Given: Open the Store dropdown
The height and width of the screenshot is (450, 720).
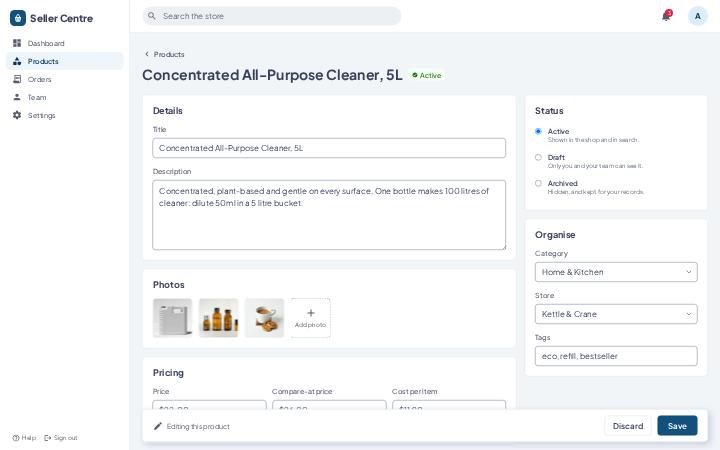Looking at the screenshot, I should pyautogui.click(x=616, y=314).
